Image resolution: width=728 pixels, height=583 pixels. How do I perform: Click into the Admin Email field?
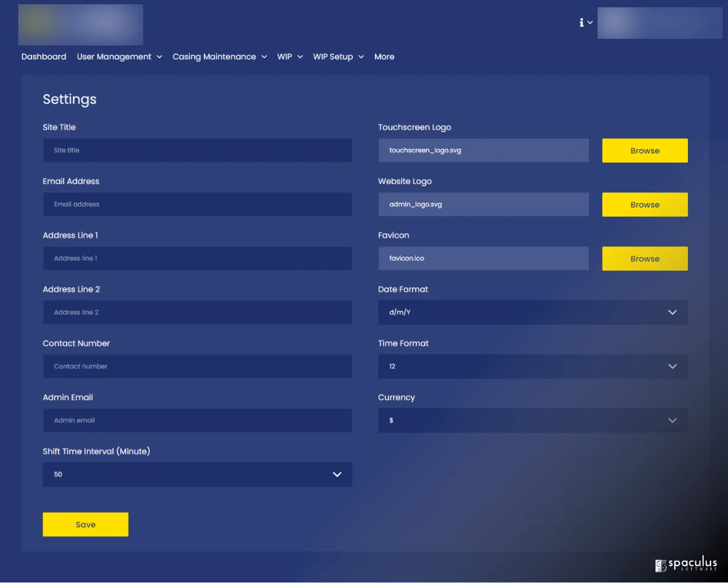coord(197,420)
